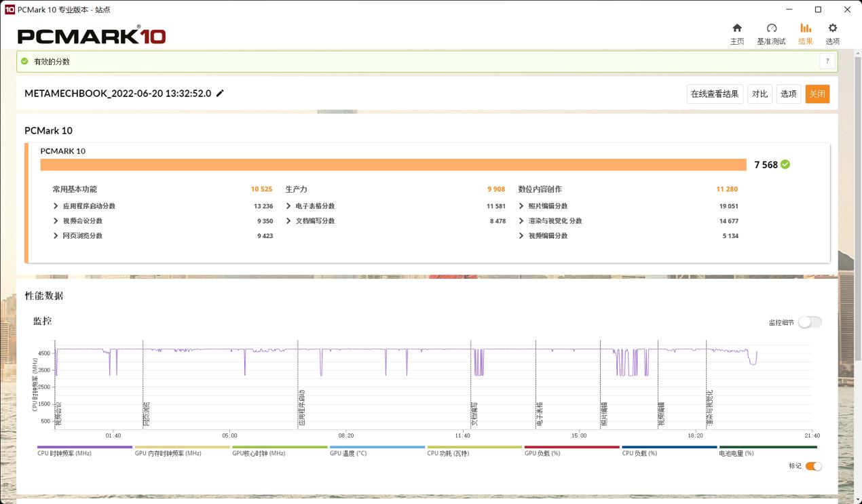
Task: Click the pencil icon to rename result
Action: (220, 94)
